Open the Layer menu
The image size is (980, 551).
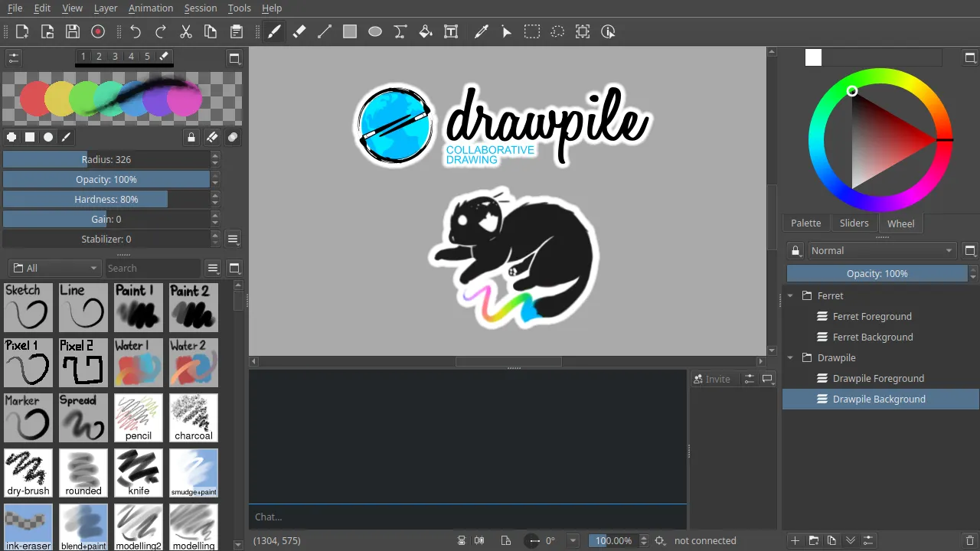click(106, 8)
